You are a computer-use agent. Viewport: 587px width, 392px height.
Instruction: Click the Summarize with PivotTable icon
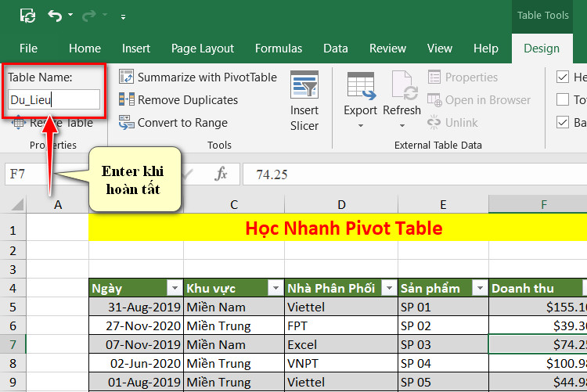(x=127, y=77)
